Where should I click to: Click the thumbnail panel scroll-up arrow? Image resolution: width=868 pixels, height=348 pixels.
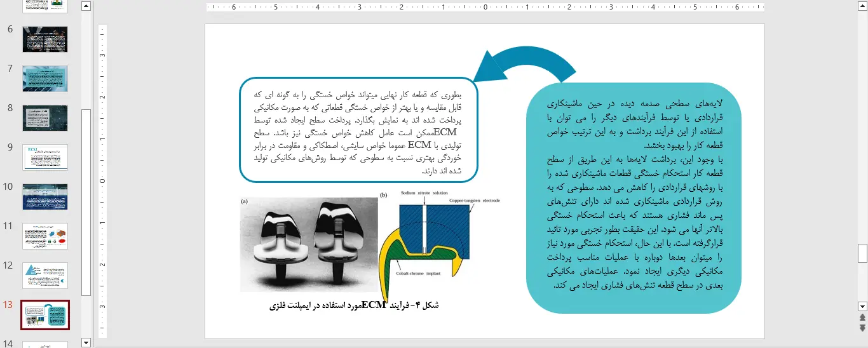click(x=86, y=6)
